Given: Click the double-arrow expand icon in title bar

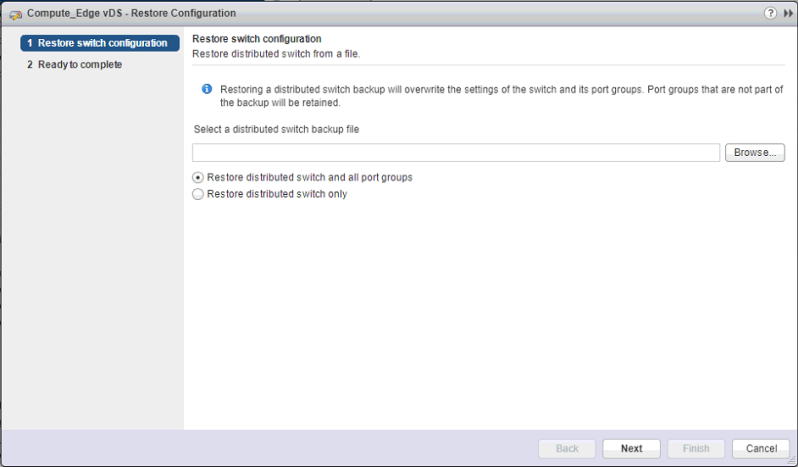Looking at the screenshot, I should 786,14.
